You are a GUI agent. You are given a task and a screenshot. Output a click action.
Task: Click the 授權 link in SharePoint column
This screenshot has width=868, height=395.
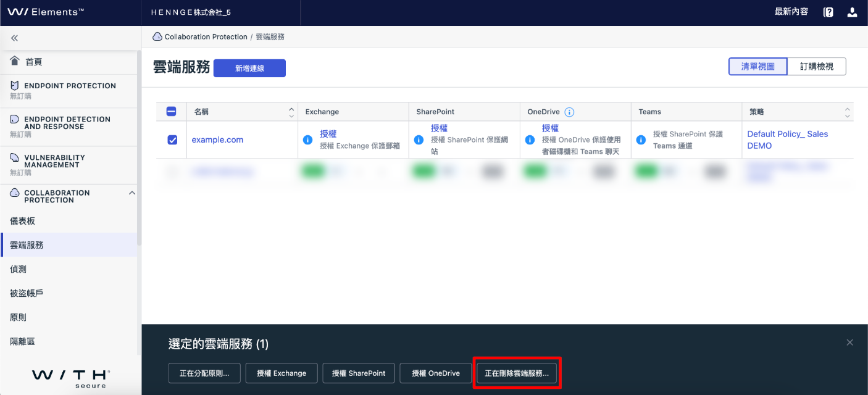coord(440,128)
